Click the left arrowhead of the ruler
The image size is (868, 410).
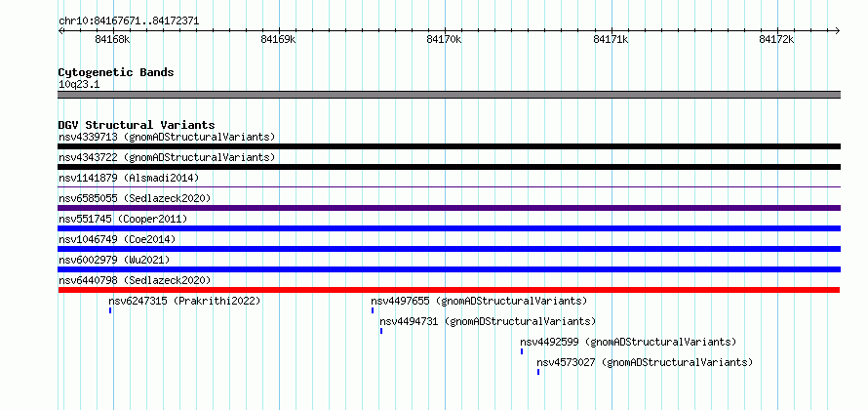pyautogui.click(x=60, y=30)
